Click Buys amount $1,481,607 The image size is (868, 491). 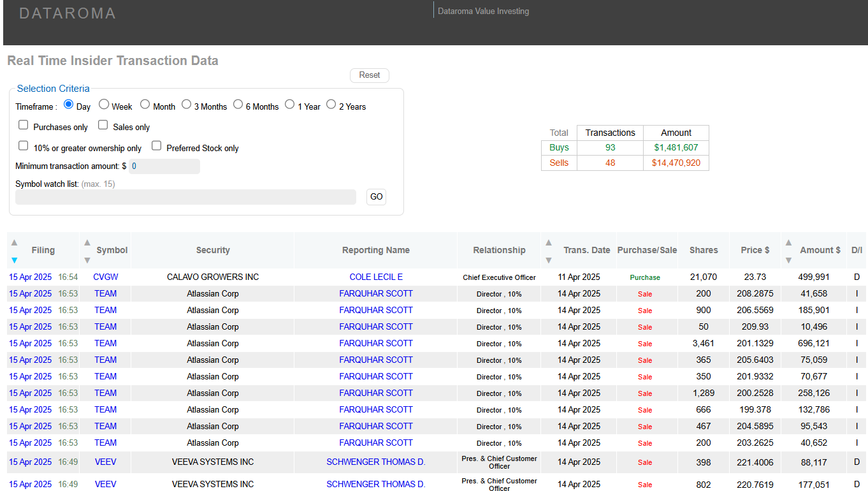[676, 147]
